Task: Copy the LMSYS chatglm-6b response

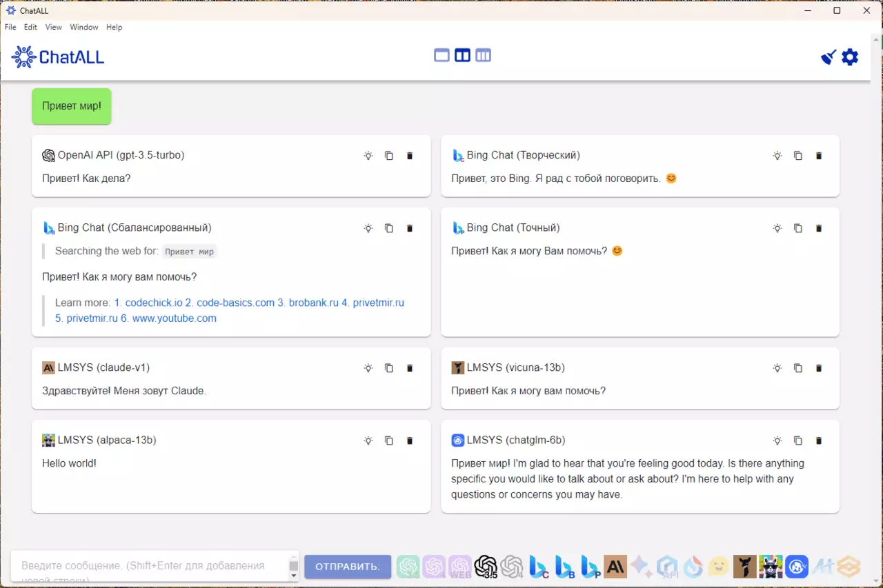Action: click(x=798, y=440)
